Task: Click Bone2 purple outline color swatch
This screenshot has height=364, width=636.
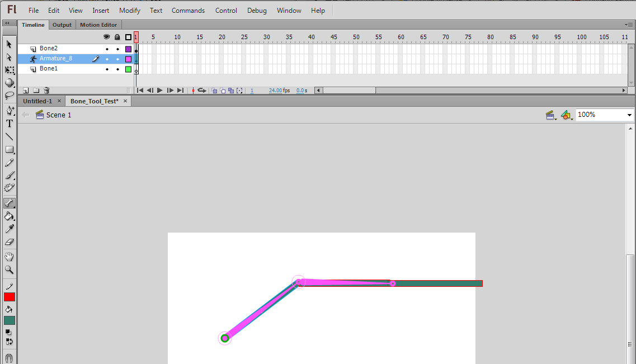Action: (128, 49)
